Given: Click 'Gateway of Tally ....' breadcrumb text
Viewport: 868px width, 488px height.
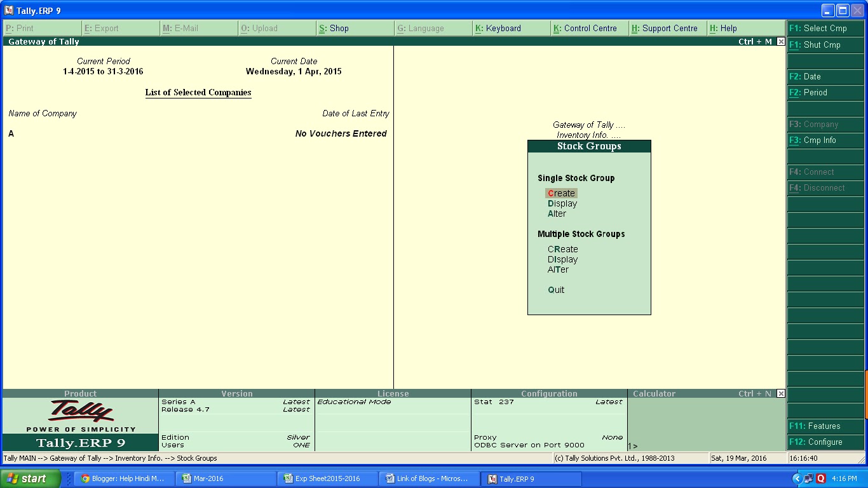Looking at the screenshot, I should coord(589,125).
